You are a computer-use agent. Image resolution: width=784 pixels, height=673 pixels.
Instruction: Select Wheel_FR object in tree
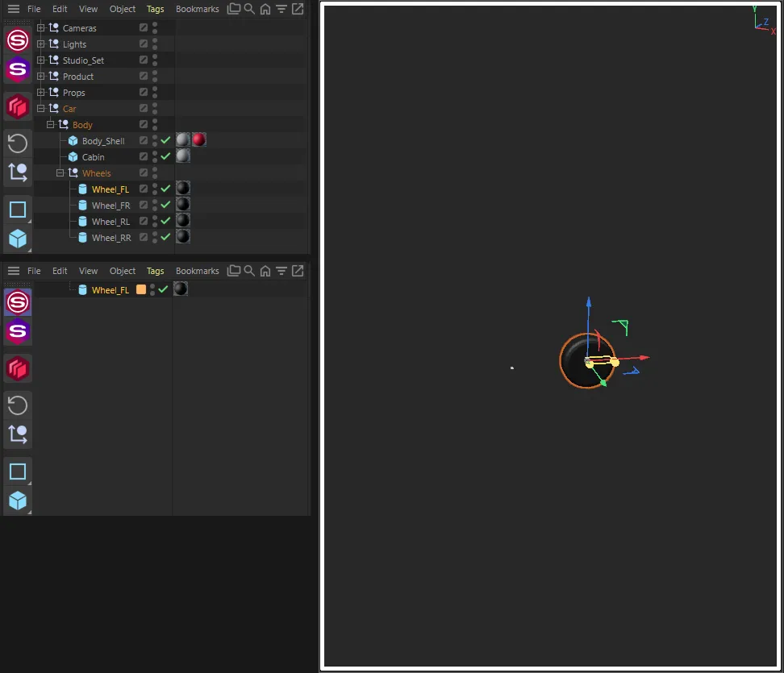[111, 206]
